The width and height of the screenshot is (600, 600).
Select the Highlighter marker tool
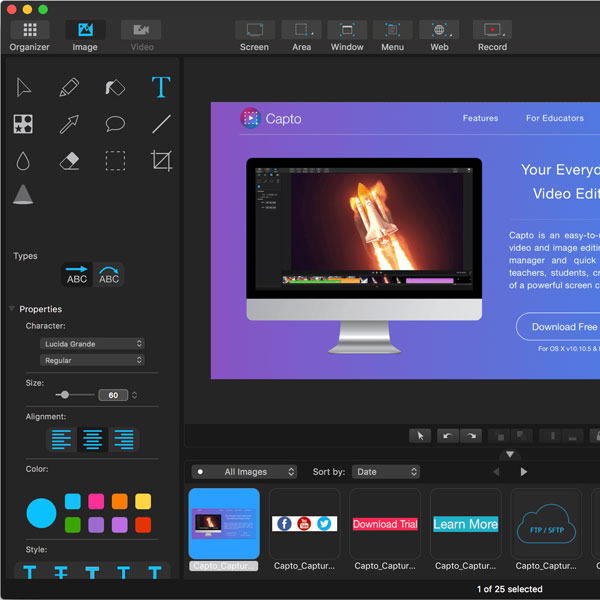(115, 88)
